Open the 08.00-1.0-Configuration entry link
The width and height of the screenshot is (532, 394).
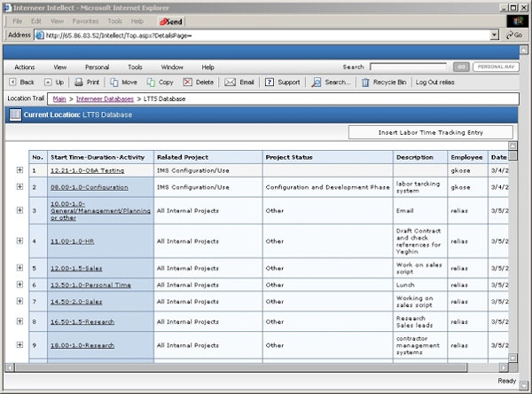(90, 187)
